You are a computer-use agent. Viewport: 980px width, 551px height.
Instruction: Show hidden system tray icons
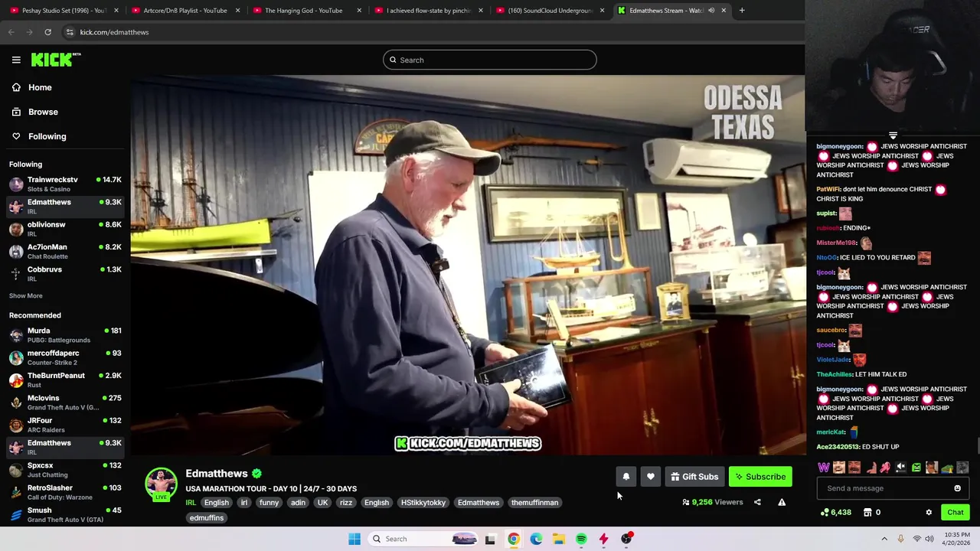884,539
